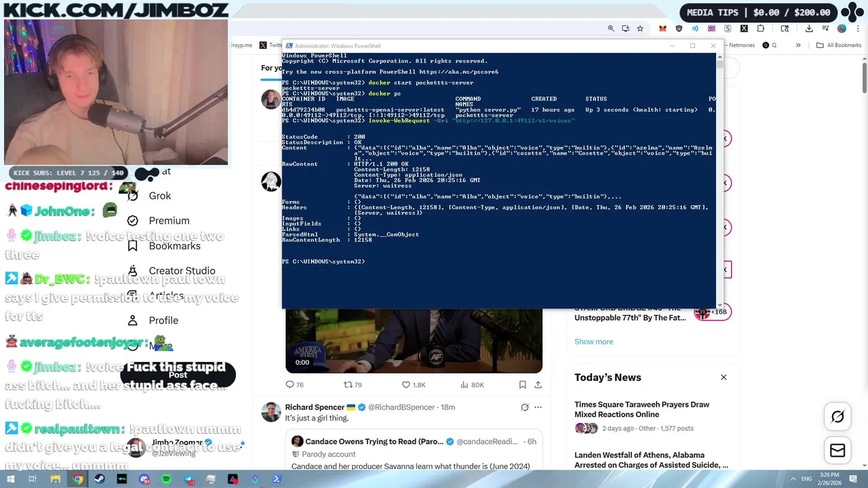Bookmark this page with the star icon
Image resolution: width=868 pixels, height=488 pixels.
(x=640, y=28)
